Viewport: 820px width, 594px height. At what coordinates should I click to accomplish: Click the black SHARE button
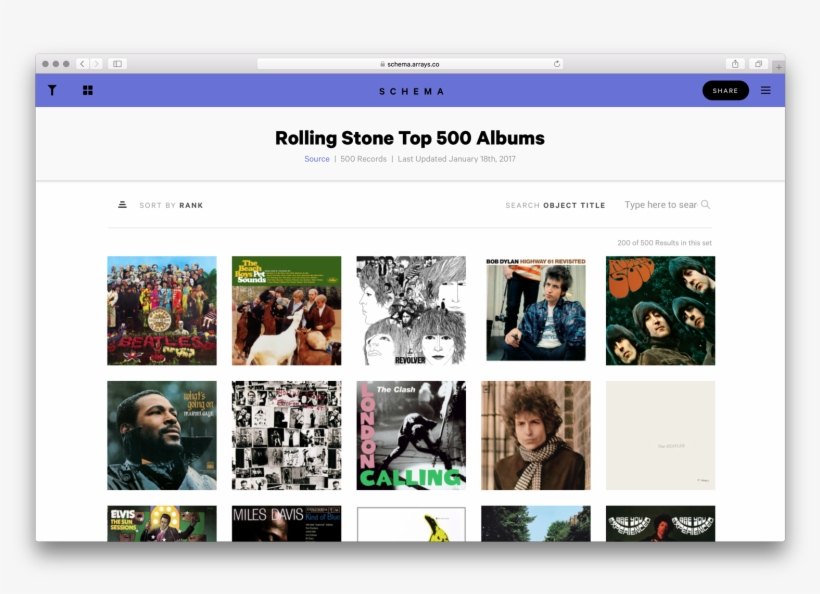[x=725, y=90]
